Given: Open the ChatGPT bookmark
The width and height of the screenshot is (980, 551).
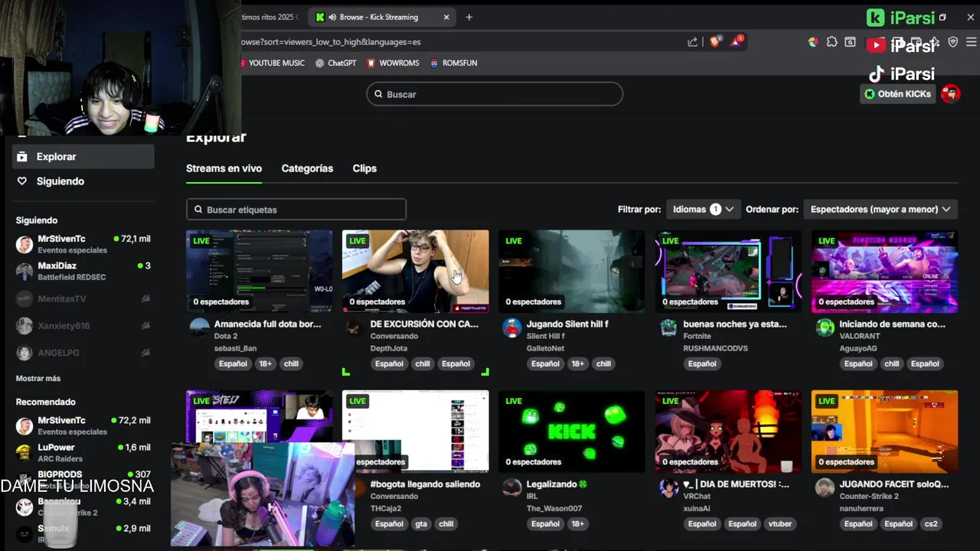Looking at the screenshot, I should point(336,63).
